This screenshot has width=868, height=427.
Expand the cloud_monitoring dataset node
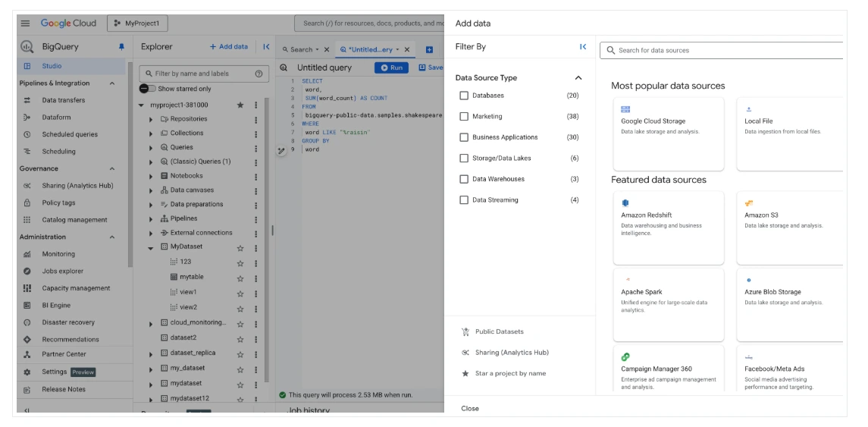(152, 323)
